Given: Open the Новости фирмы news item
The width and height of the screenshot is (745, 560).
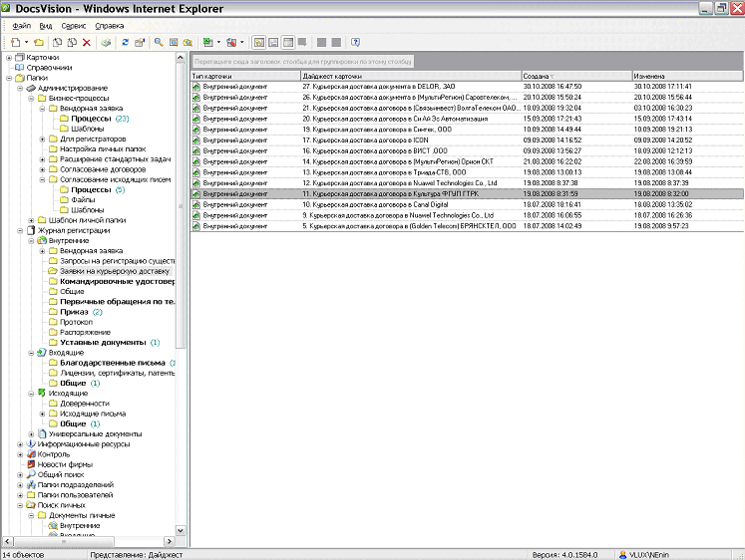Looking at the screenshot, I should 65,464.
